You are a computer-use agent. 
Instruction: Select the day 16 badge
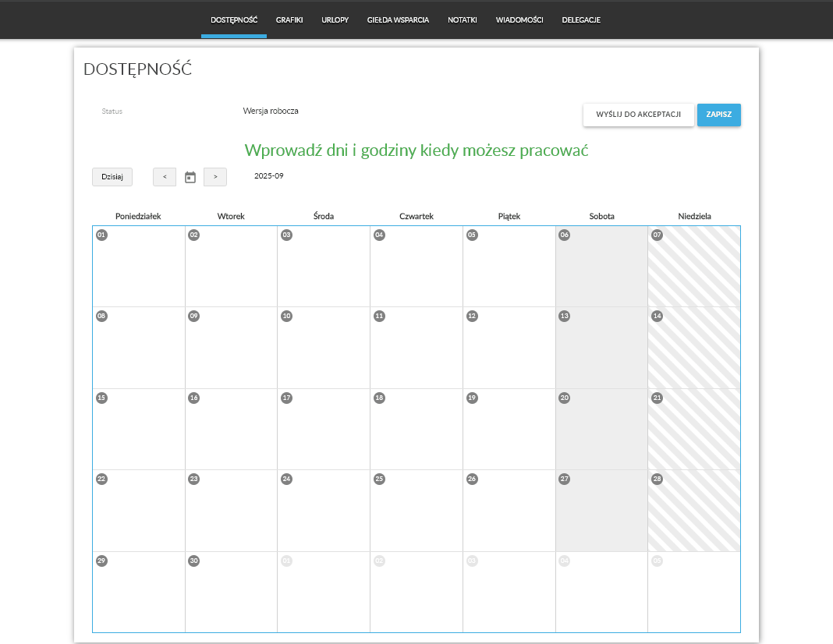pyautogui.click(x=194, y=398)
